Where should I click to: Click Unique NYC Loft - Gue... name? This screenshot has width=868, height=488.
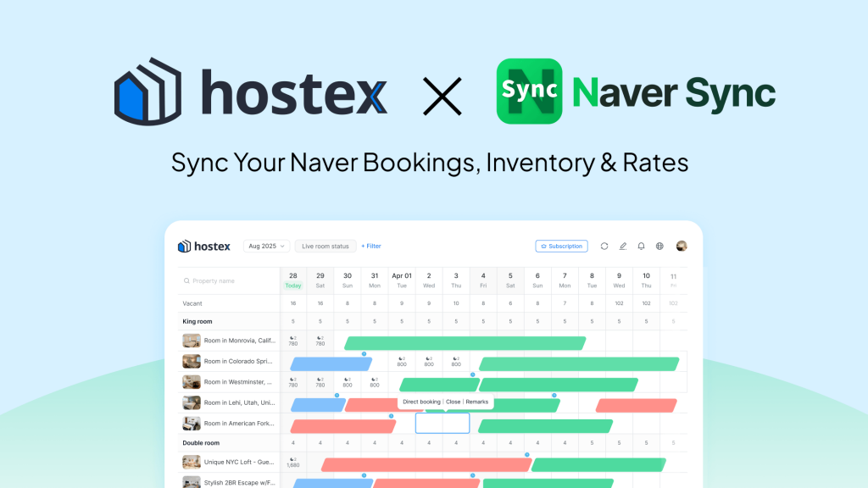(239, 462)
